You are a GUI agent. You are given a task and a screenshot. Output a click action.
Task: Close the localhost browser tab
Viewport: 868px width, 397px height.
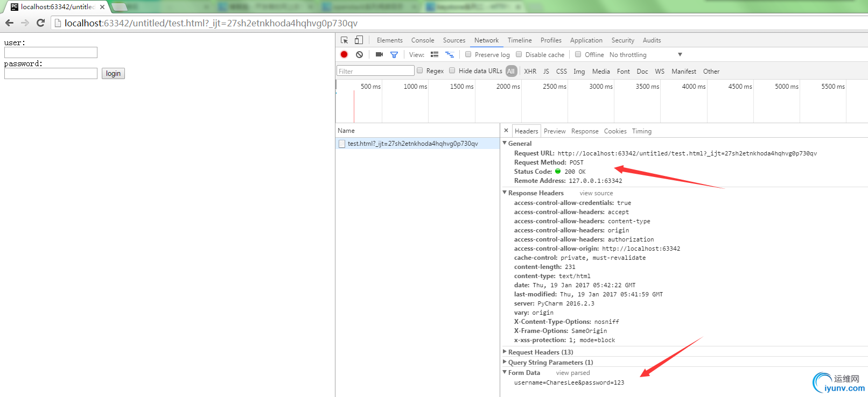pos(102,7)
